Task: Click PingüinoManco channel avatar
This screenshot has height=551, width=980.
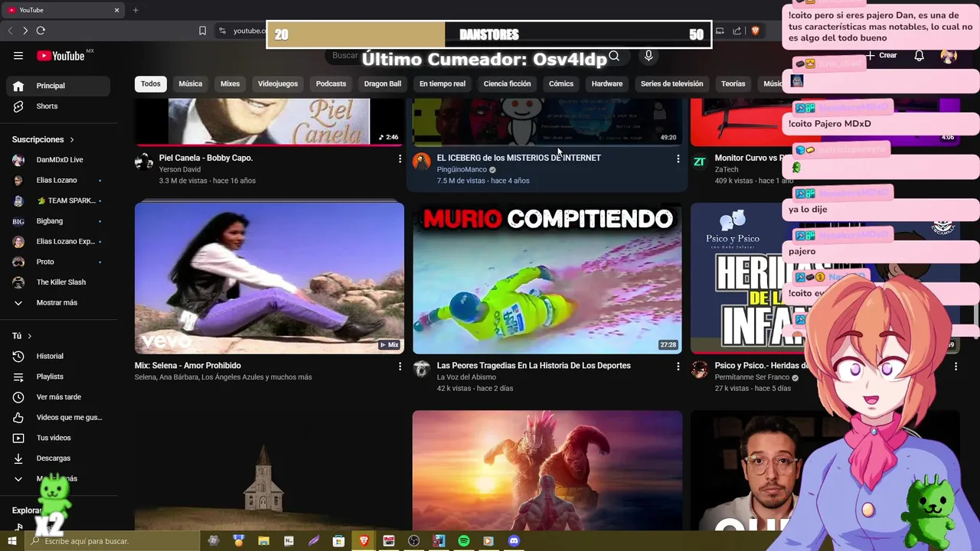Action: click(x=422, y=161)
